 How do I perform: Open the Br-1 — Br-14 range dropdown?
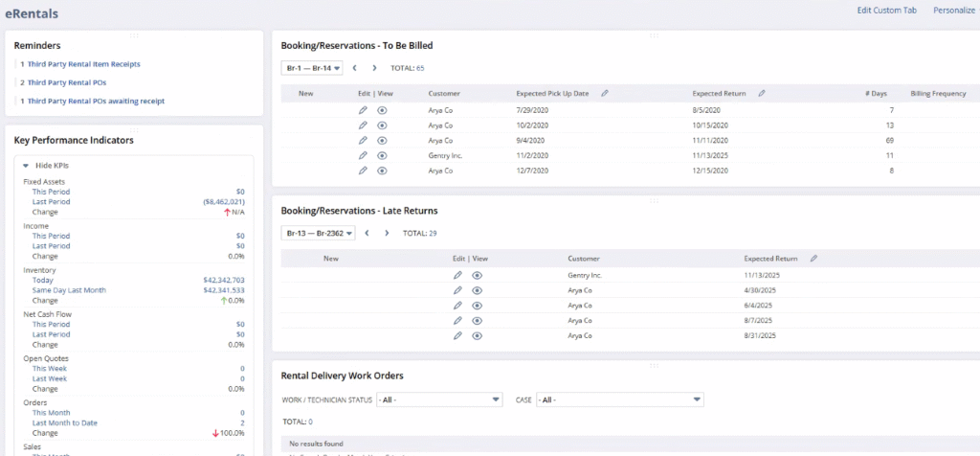(x=312, y=68)
